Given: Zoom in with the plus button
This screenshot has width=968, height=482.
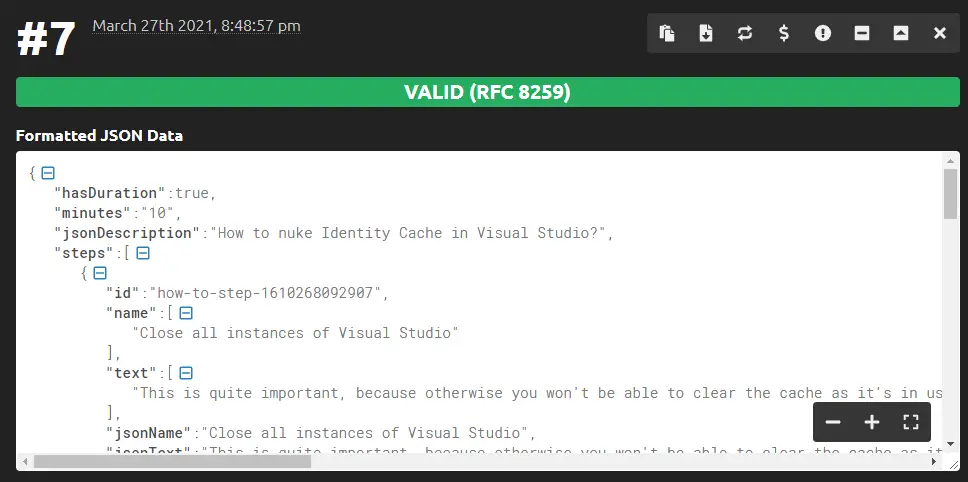Looking at the screenshot, I should [x=872, y=422].
